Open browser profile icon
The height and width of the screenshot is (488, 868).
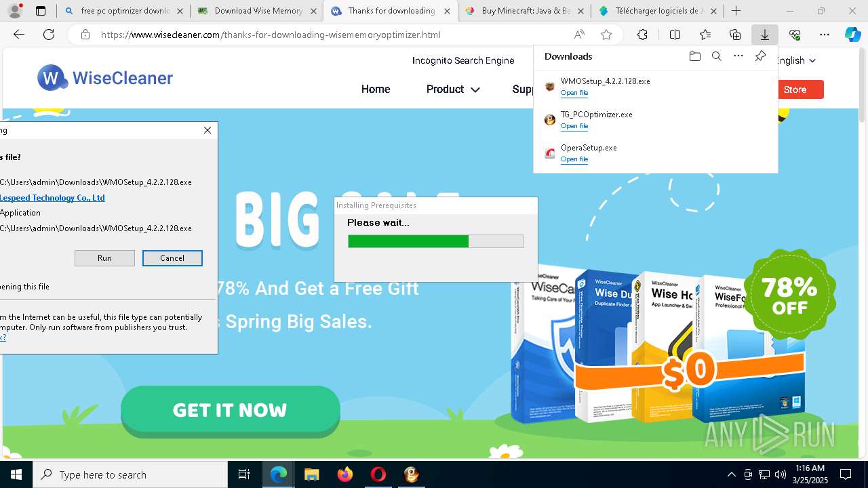15,11
